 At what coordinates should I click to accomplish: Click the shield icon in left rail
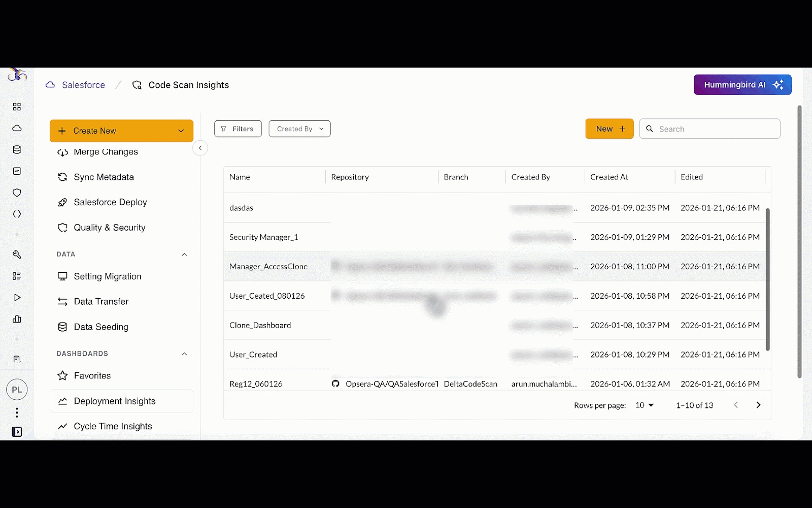coord(17,193)
